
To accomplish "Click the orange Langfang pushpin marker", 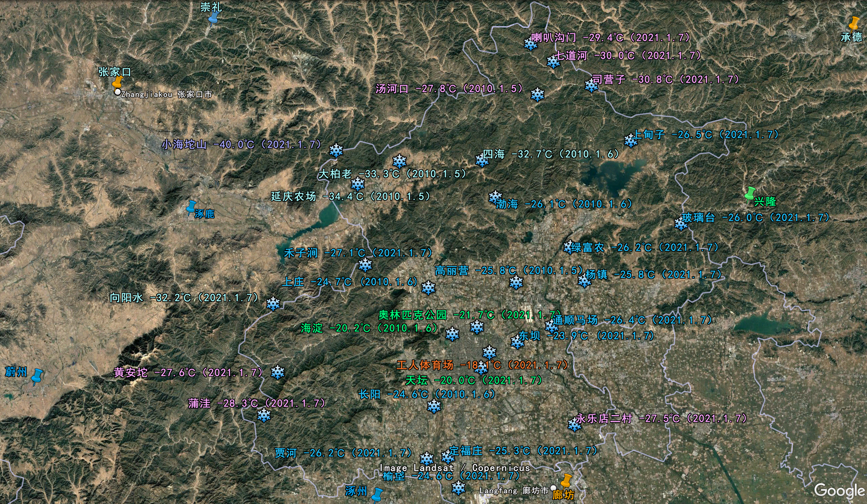I will pos(566,480).
